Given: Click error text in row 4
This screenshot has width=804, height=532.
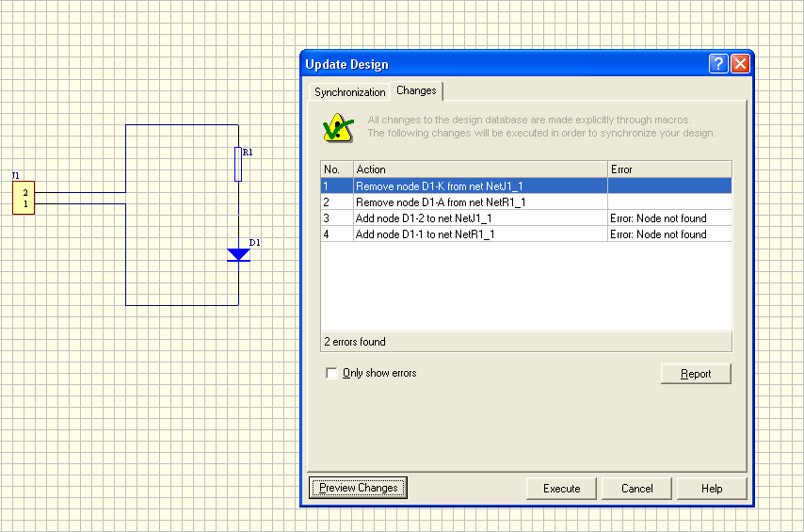Looking at the screenshot, I should click(x=658, y=234).
